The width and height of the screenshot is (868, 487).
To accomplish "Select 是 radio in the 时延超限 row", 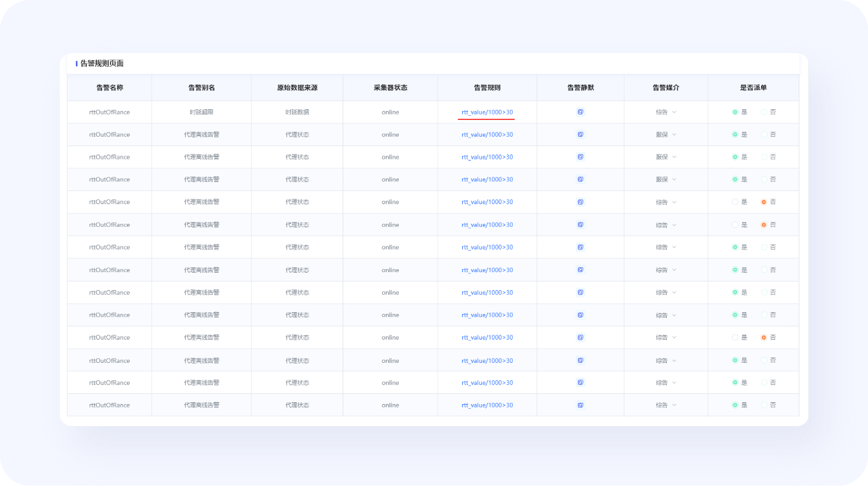I will [735, 112].
